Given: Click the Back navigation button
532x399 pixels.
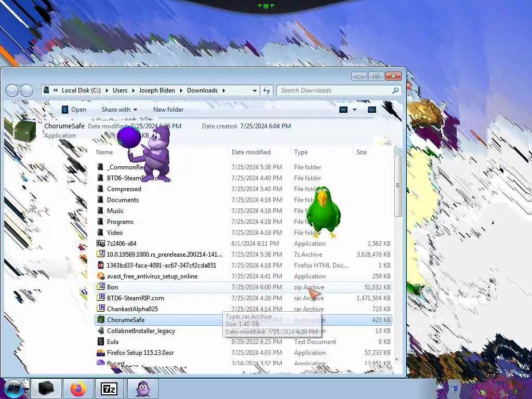Looking at the screenshot, I should (x=12, y=90).
